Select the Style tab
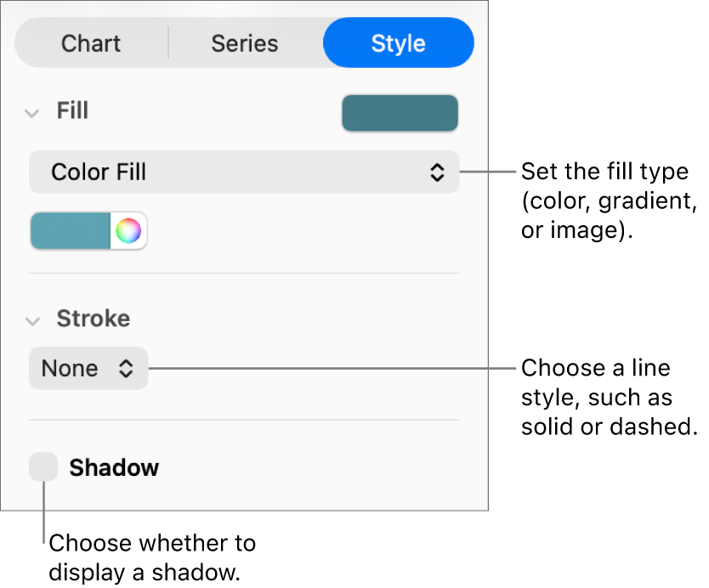709x588 pixels. [398, 42]
